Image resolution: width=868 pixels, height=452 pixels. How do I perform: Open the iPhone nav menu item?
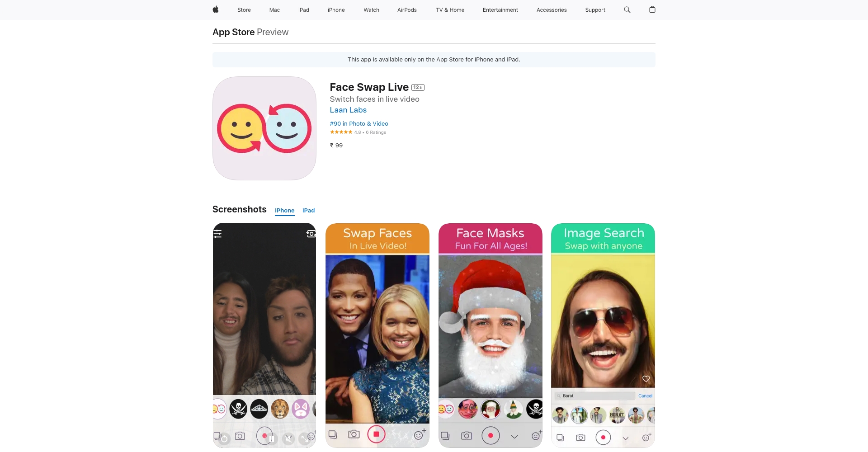tap(336, 10)
